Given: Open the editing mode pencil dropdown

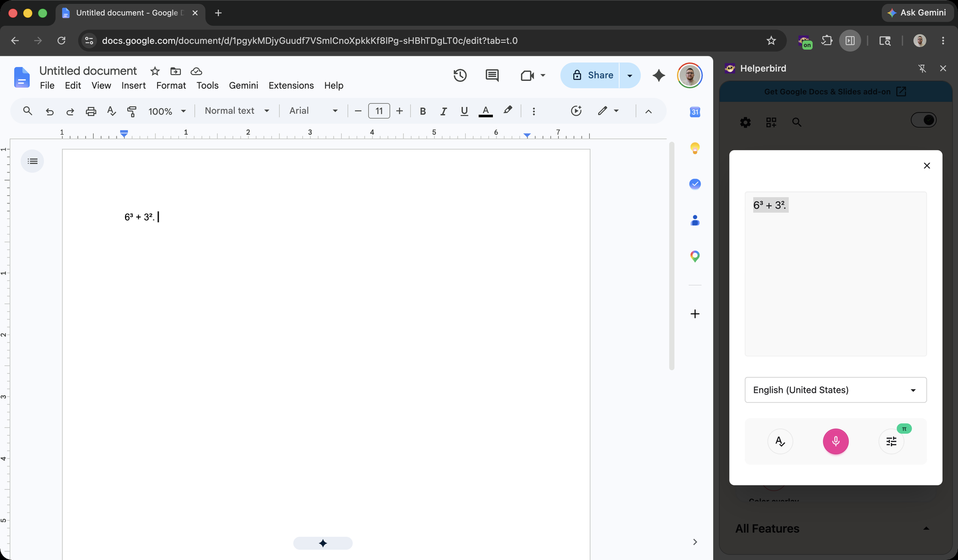Looking at the screenshot, I should 608,111.
